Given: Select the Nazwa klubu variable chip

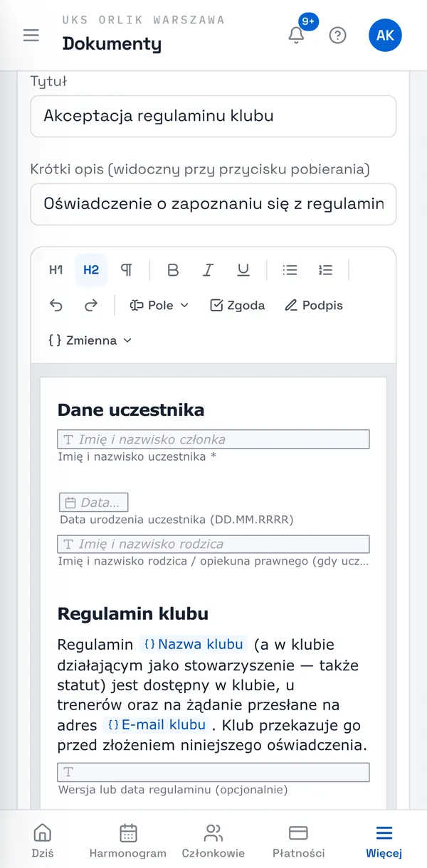Looking at the screenshot, I should 194,644.
